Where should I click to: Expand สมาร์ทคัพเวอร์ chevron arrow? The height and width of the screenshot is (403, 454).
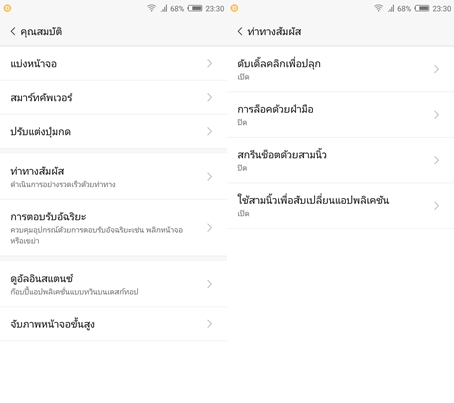(x=209, y=97)
